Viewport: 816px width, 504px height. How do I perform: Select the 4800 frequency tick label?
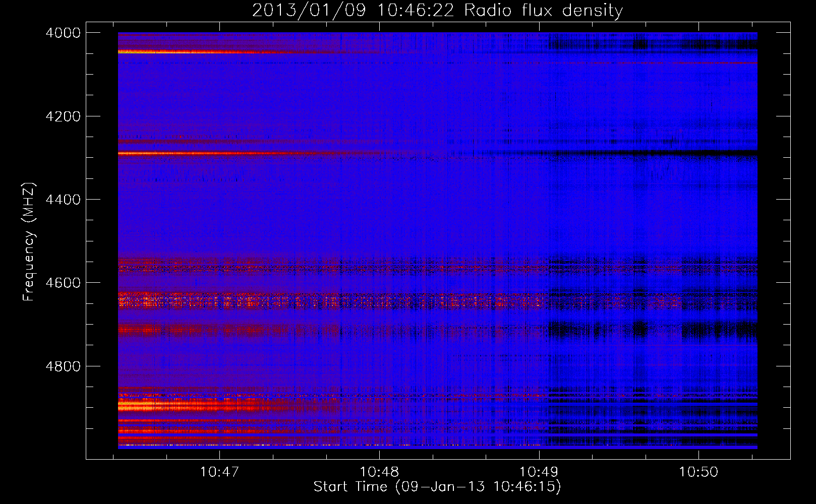pyautogui.click(x=63, y=366)
